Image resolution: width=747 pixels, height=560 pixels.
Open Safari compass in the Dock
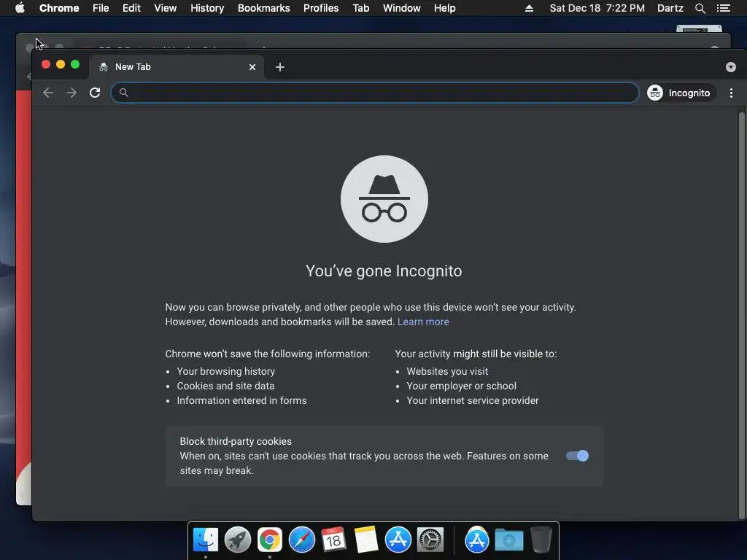point(301,540)
